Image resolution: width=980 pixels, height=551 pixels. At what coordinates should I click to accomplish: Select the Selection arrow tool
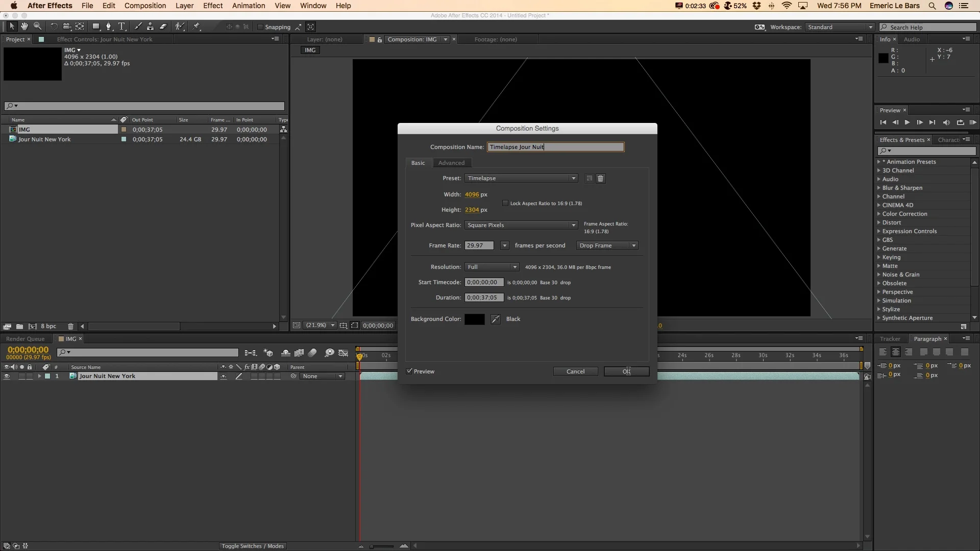[12, 27]
